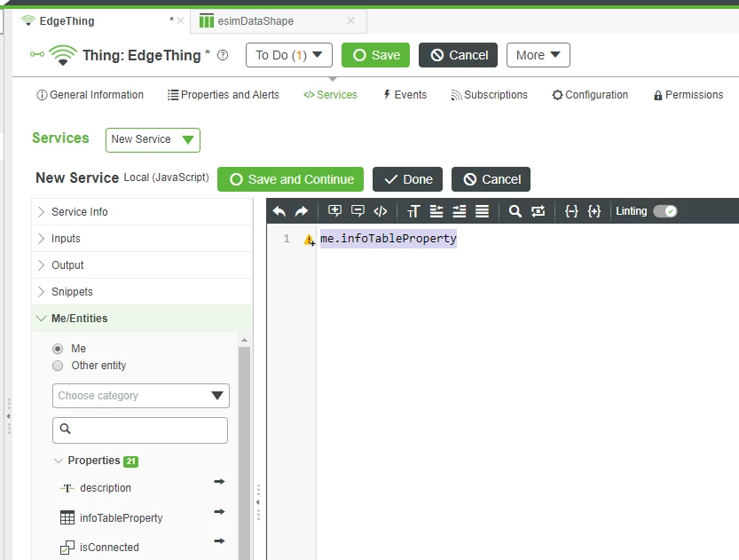Open the search magnifier in editor toolbar

coord(515,211)
